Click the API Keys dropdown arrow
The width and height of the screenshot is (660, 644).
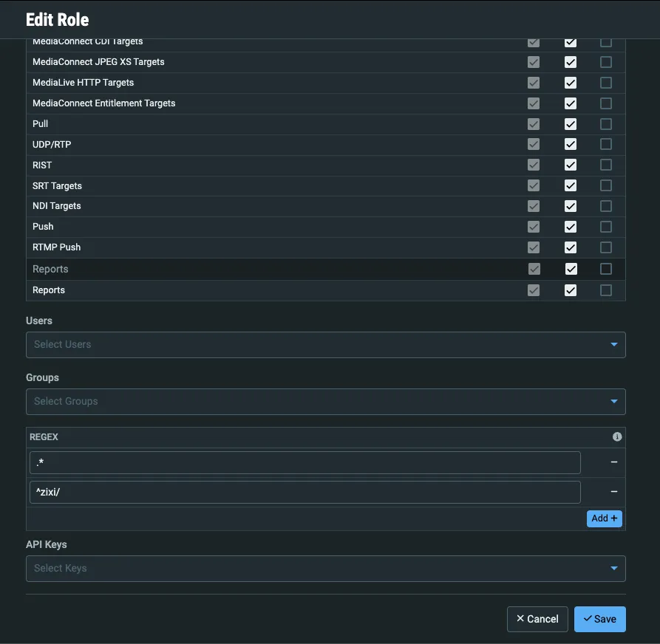613,568
